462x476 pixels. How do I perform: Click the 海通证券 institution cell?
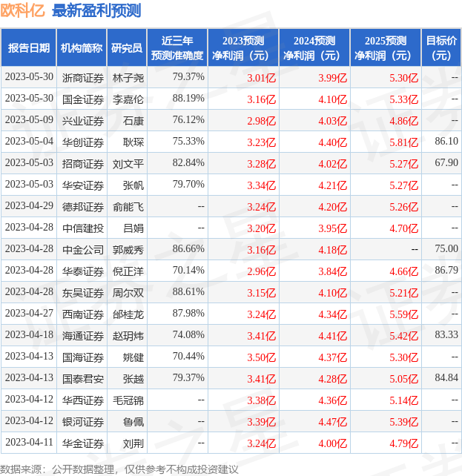pos(83,336)
